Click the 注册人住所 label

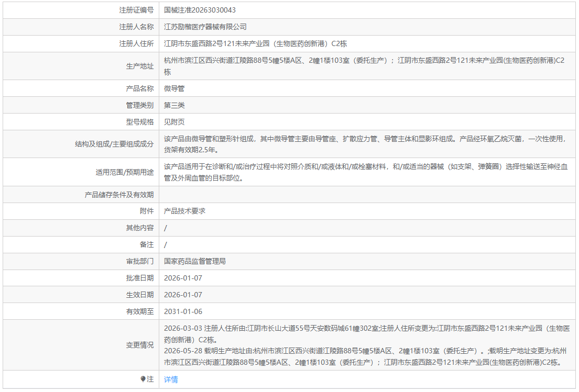coord(136,43)
